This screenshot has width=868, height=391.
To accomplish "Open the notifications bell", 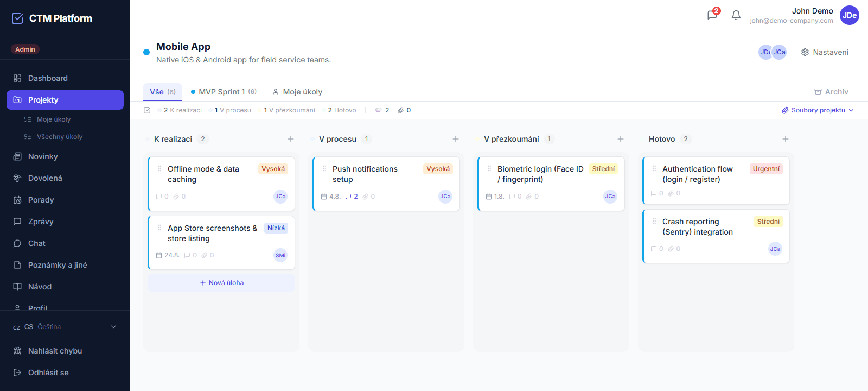I will [x=736, y=15].
